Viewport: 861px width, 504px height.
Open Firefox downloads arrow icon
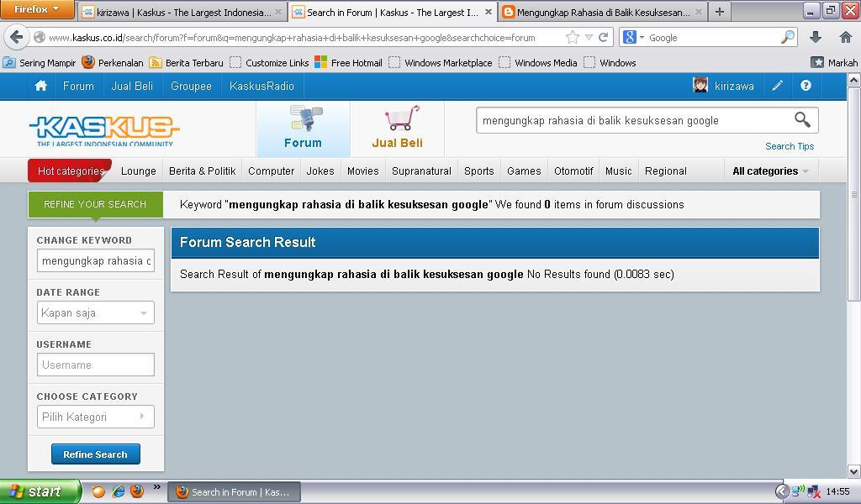[816, 37]
